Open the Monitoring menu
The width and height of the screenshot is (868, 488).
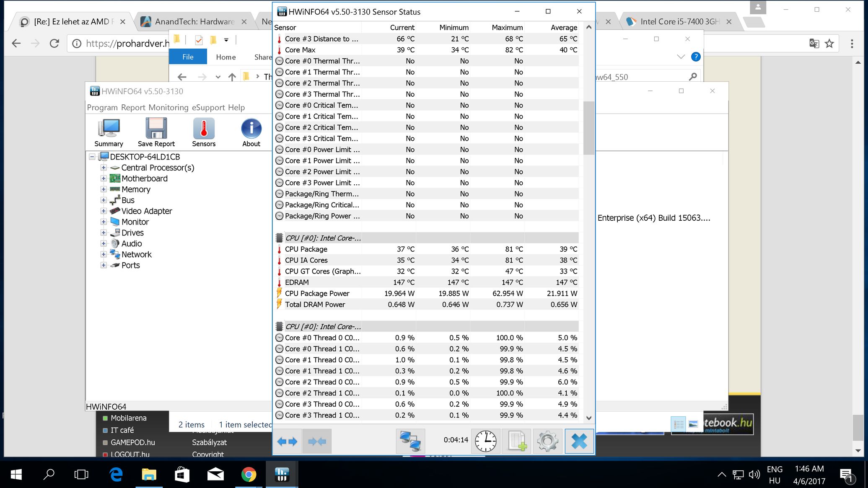(168, 108)
